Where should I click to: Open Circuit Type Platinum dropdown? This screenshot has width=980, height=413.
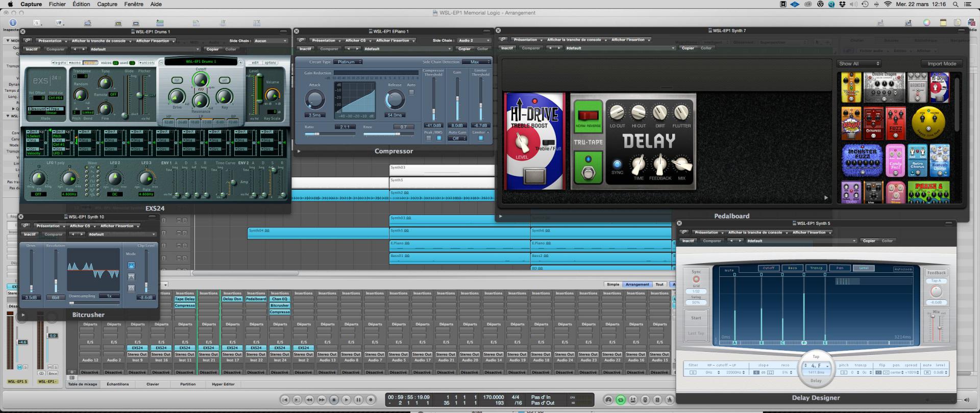pyautogui.click(x=348, y=62)
